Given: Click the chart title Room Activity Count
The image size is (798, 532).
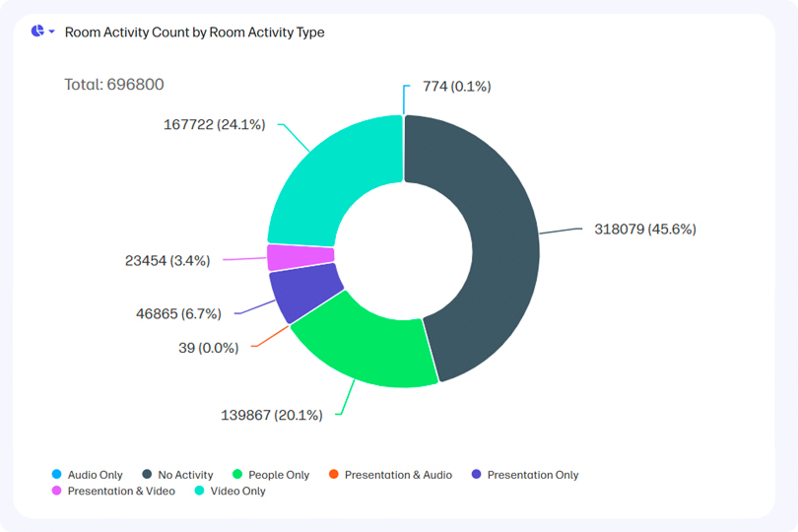Looking at the screenshot, I should 194,33.
